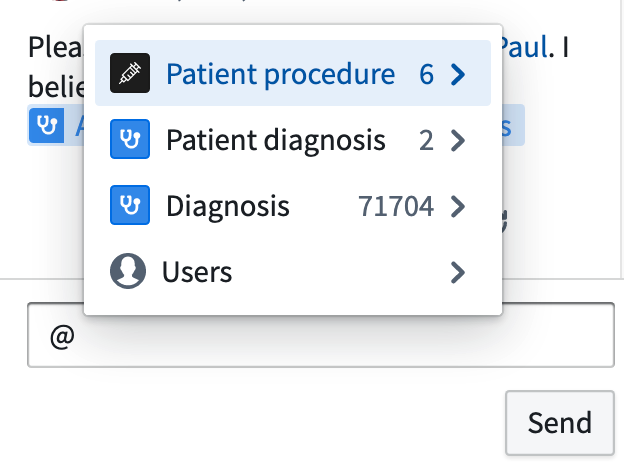The height and width of the screenshot is (470, 624).
Task: Expand the Diagnosis chevron arrow
Action: click(x=458, y=206)
